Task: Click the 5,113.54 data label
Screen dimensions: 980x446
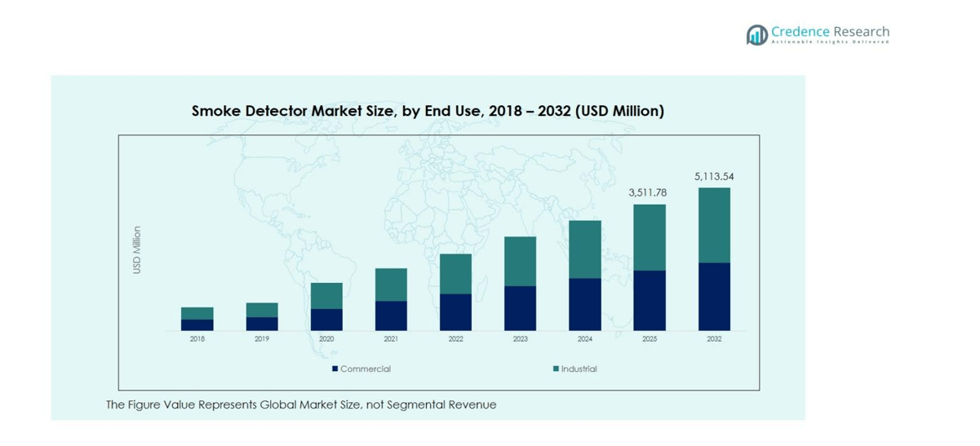Action: (714, 176)
